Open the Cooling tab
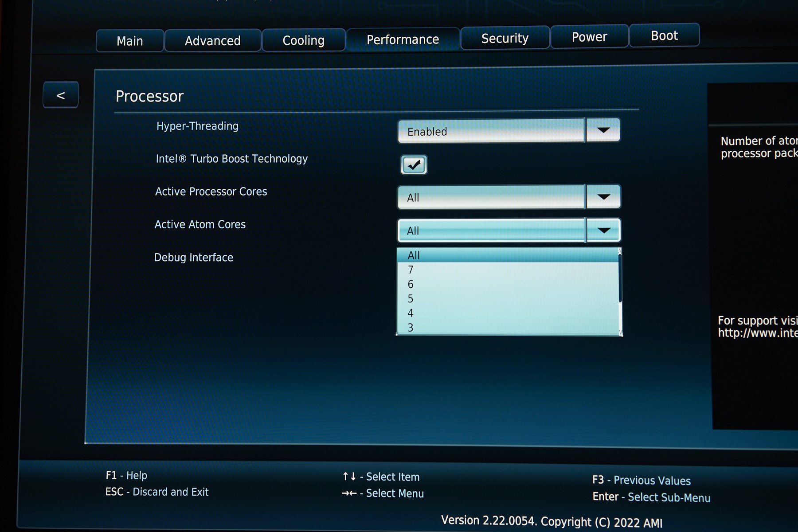The height and width of the screenshot is (532, 798). point(304,40)
